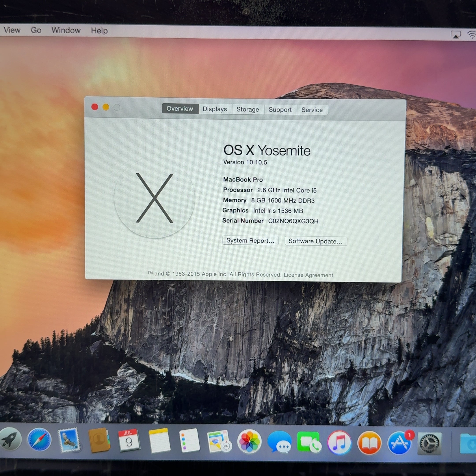Screen dimensions: 476x476
Task: Switch to the Displays tab
Action: point(215,109)
